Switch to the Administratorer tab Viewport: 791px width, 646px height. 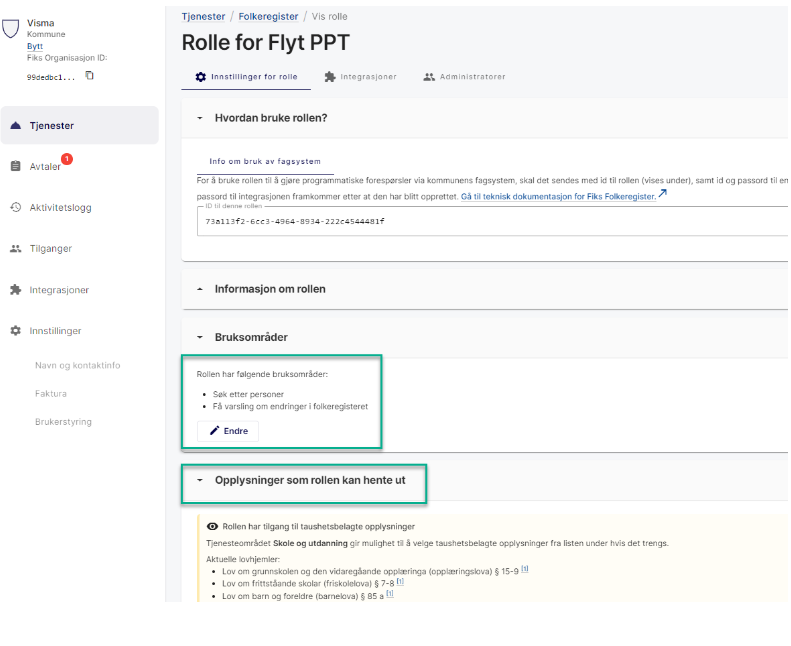(464, 77)
